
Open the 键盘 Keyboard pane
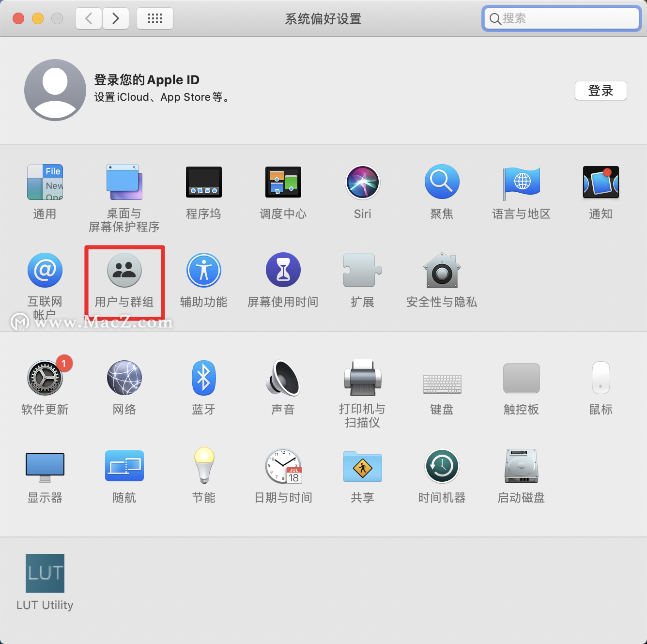point(442,383)
